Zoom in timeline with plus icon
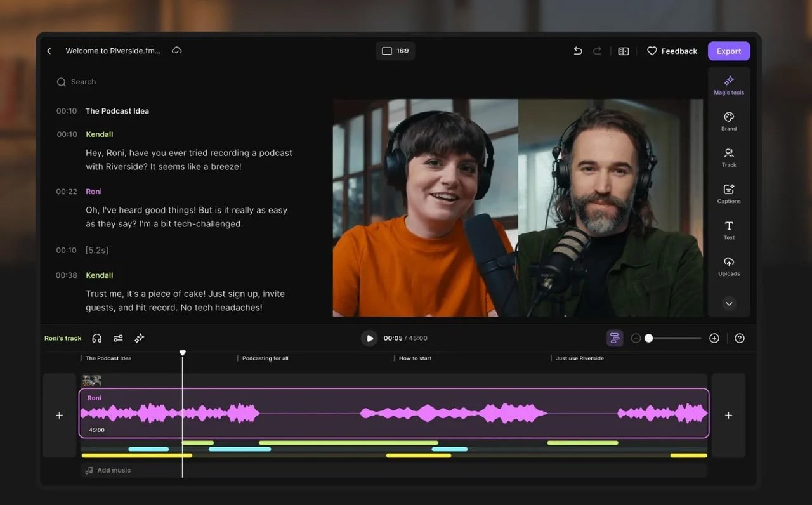 coord(714,338)
